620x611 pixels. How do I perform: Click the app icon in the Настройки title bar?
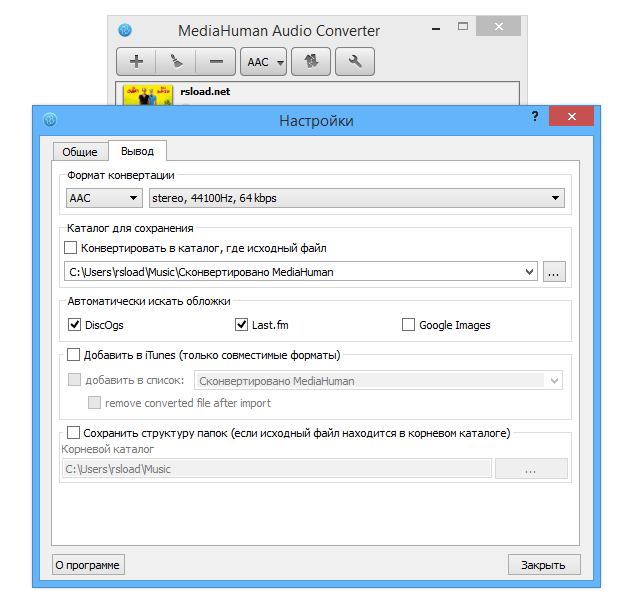50,120
